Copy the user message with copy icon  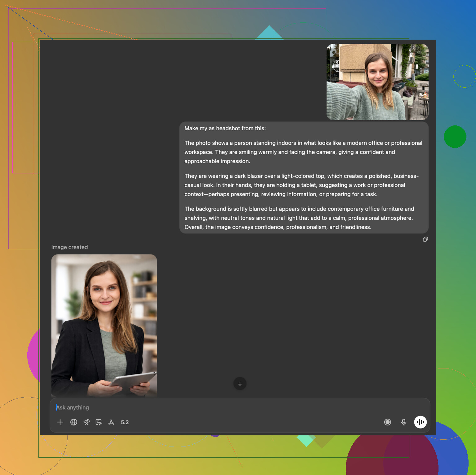pos(425,239)
